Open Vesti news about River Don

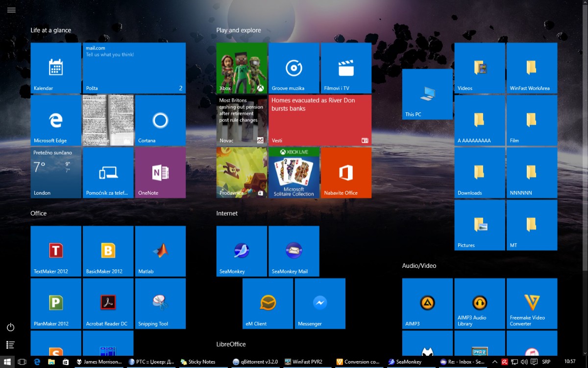coord(320,120)
